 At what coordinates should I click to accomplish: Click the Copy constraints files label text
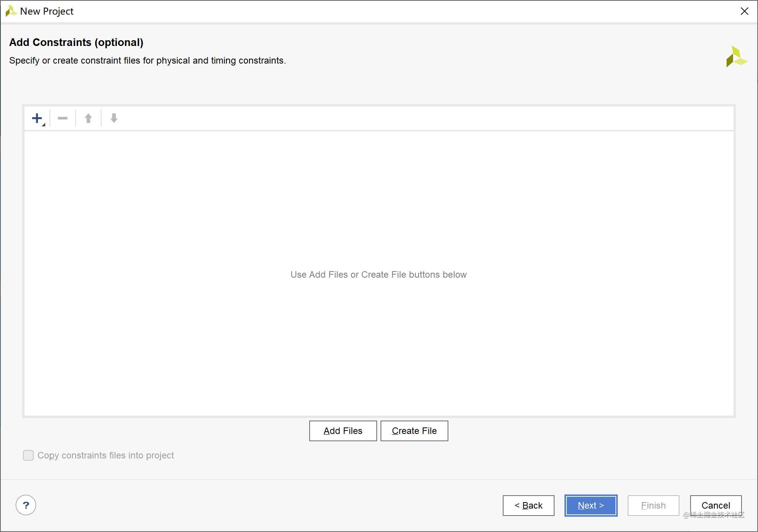106,455
